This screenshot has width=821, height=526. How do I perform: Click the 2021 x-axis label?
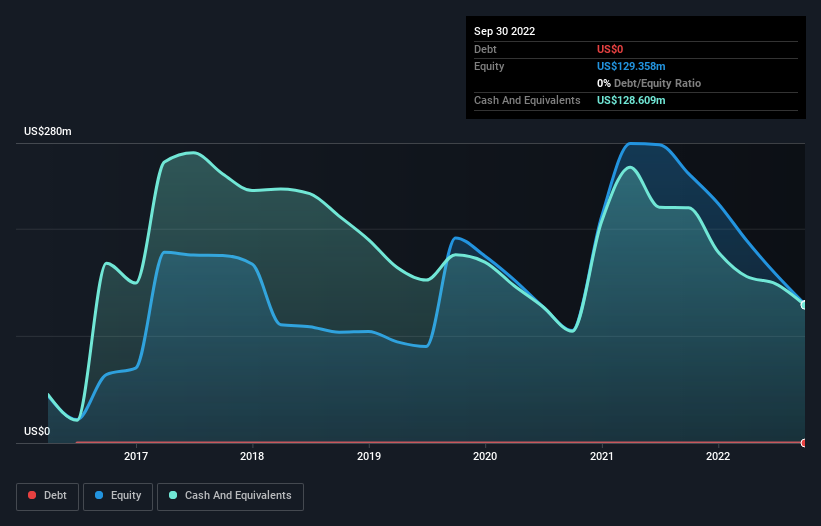(602, 456)
